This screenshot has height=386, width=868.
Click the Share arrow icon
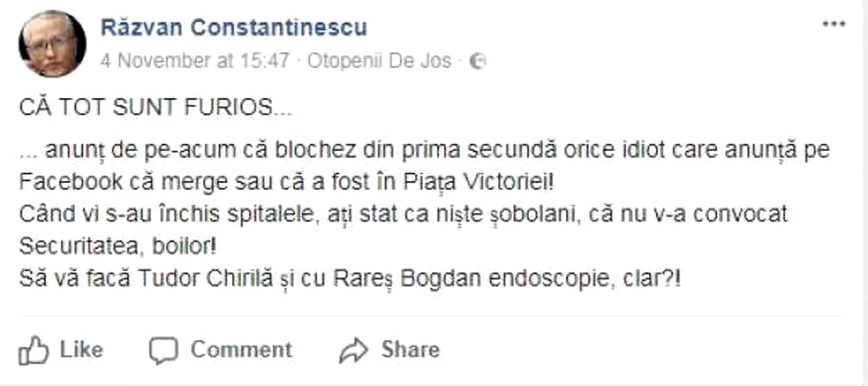[x=353, y=351]
